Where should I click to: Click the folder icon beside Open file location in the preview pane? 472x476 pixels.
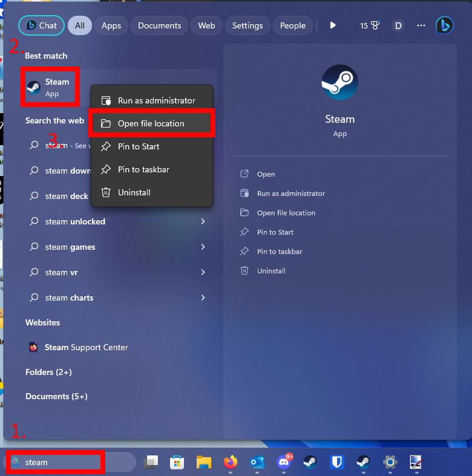[x=244, y=212]
